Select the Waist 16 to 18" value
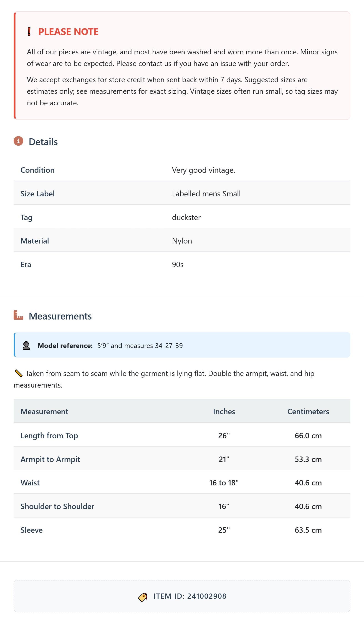Screen dimensions: 364x624 [x=224, y=483]
